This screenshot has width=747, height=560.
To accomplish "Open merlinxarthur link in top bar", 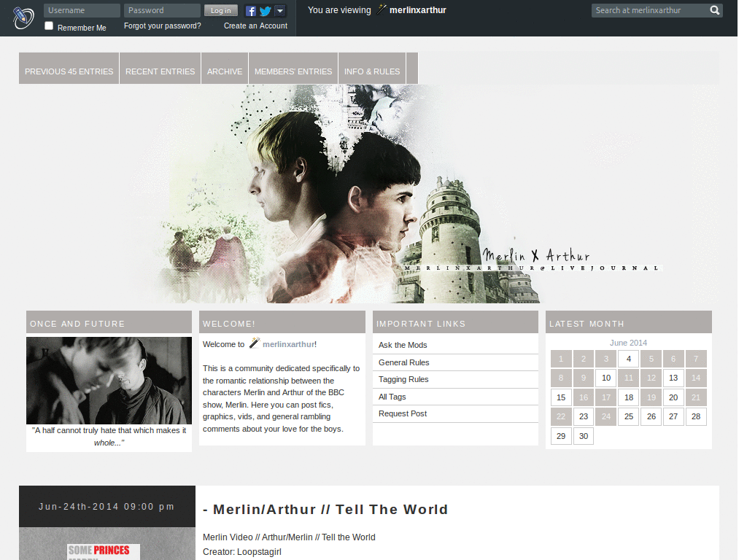I will [x=417, y=10].
